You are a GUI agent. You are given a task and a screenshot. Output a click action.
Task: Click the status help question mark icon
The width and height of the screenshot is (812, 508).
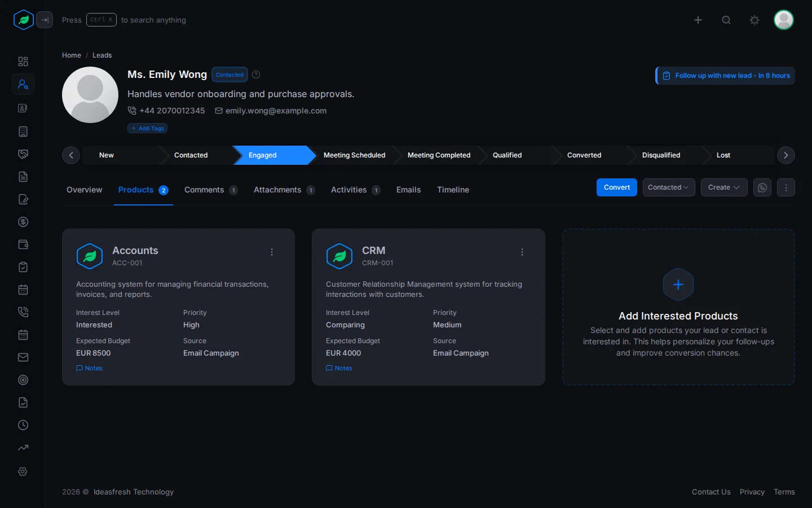pos(256,75)
